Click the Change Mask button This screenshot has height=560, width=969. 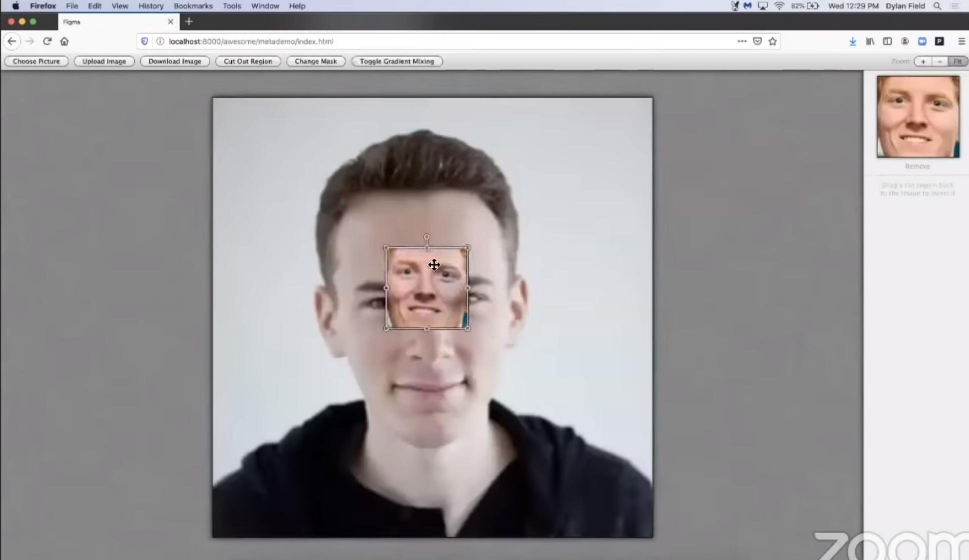(x=316, y=61)
